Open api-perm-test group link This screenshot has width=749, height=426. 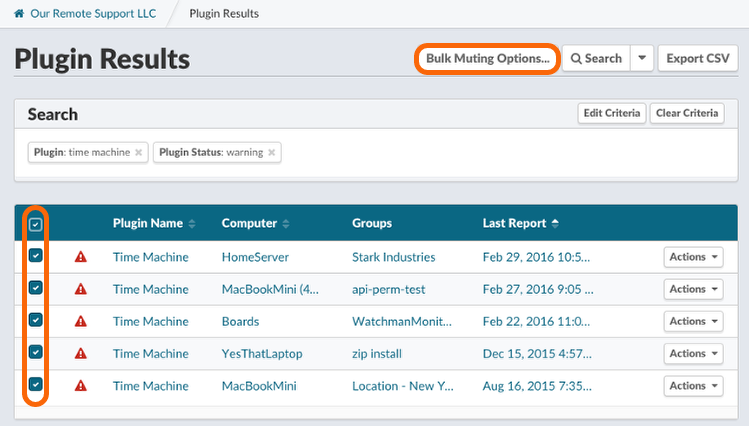(x=388, y=289)
